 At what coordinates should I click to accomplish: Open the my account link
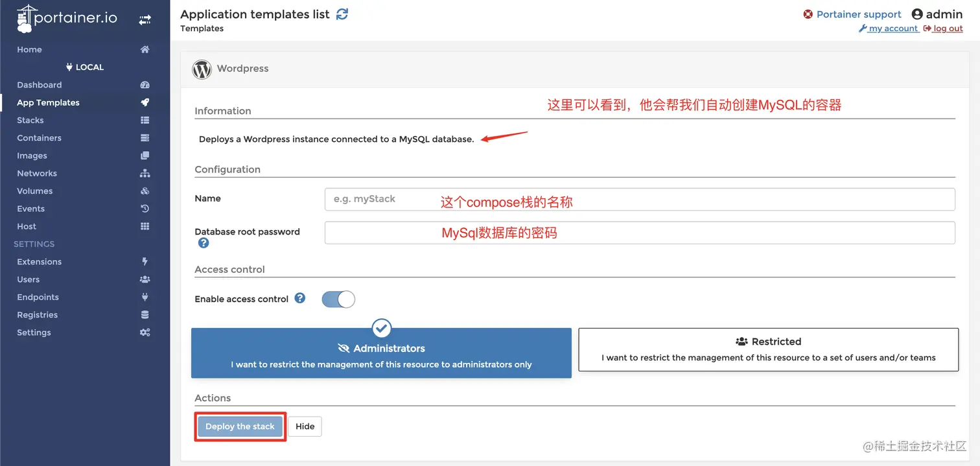click(x=889, y=29)
